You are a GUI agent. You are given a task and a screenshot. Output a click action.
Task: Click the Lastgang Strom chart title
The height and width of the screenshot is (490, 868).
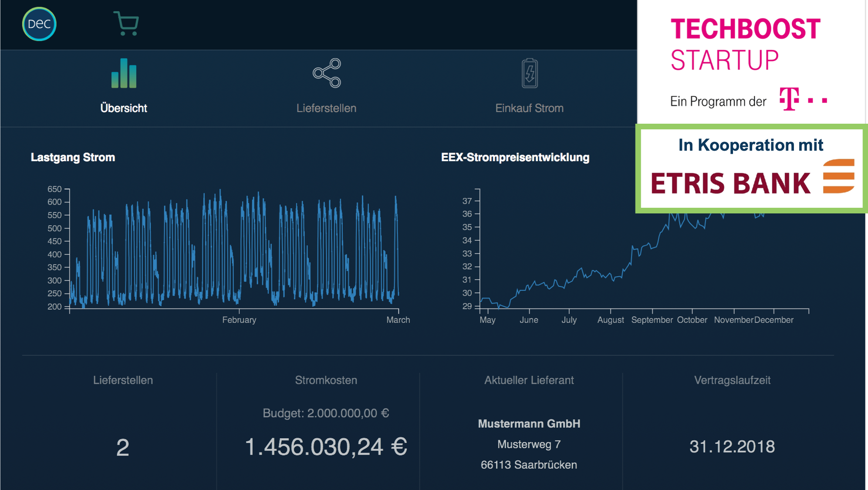[73, 157]
